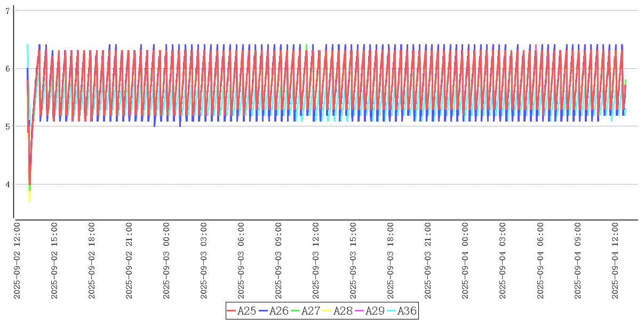The height and width of the screenshot is (320, 644).
Task: Click the yellow A28 dip below 4
Action: 29,198
